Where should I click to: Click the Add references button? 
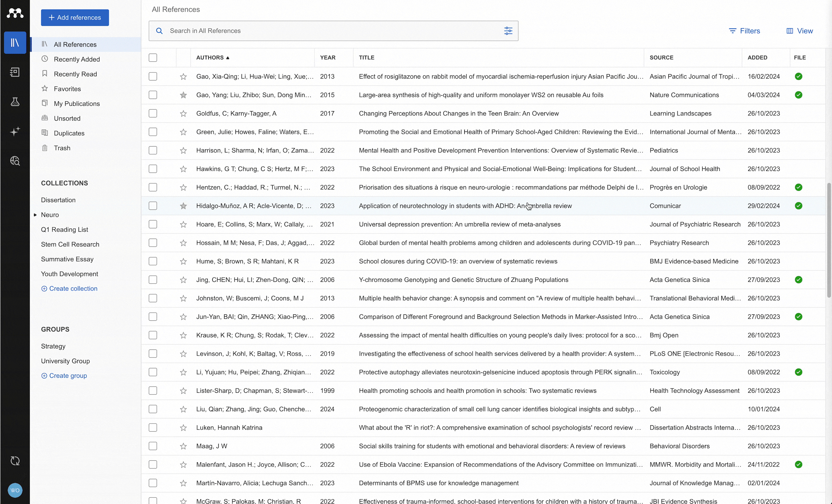click(75, 18)
